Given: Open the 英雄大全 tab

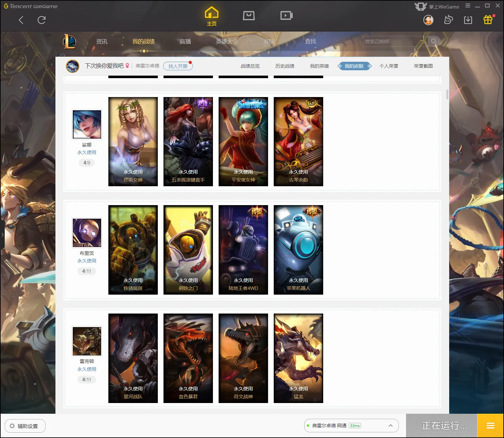Looking at the screenshot, I should click(227, 41).
